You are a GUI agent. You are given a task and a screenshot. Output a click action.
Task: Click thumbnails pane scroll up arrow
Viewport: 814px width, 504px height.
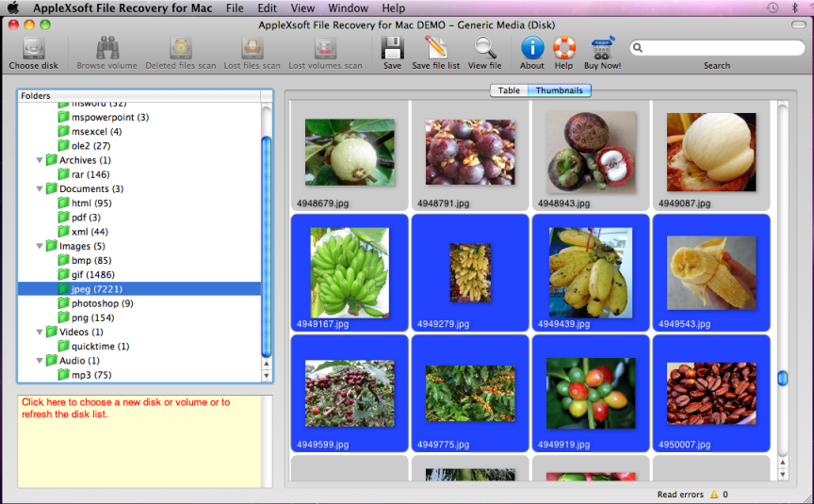pyautogui.click(x=782, y=462)
